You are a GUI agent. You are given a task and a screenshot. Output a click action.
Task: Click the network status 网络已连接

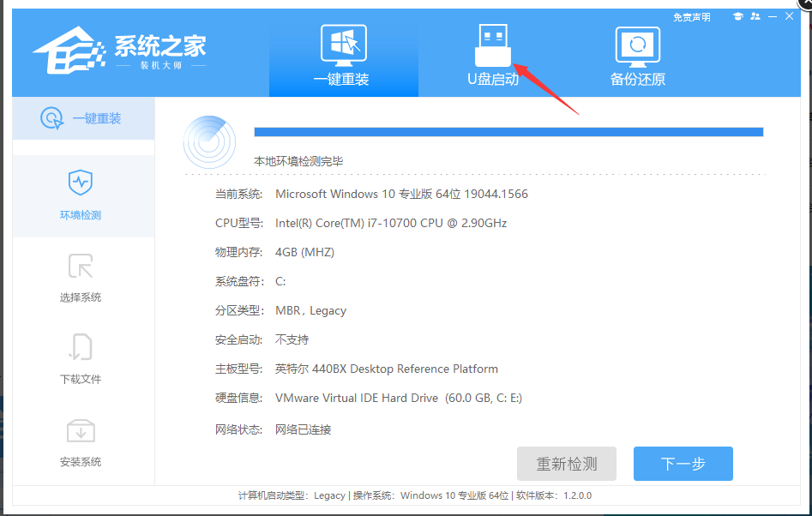[x=303, y=429]
